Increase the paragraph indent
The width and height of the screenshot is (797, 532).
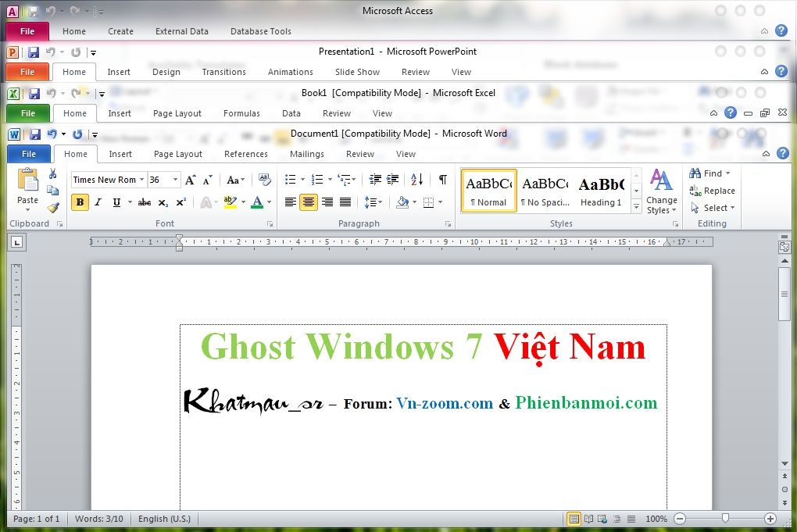click(x=392, y=180)
